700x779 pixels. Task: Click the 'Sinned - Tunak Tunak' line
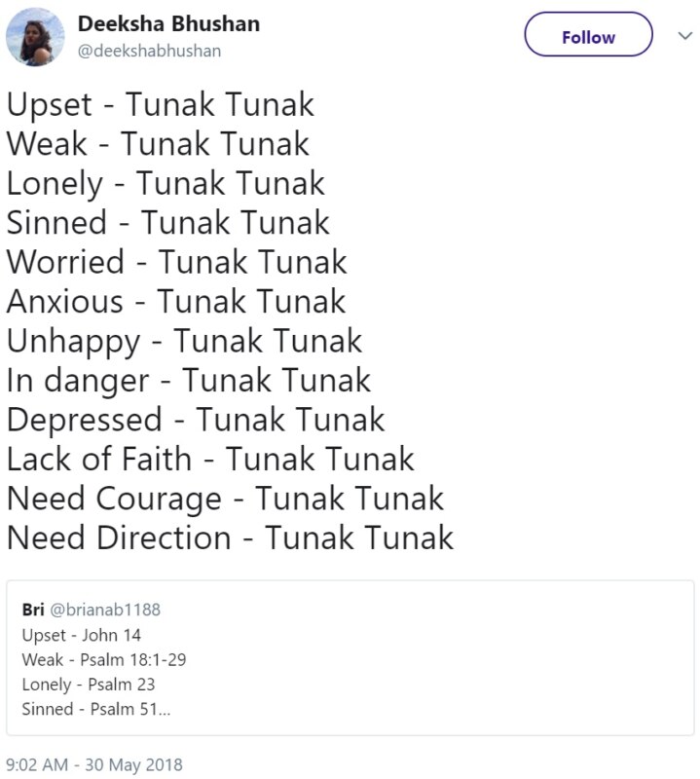(167, 223)
